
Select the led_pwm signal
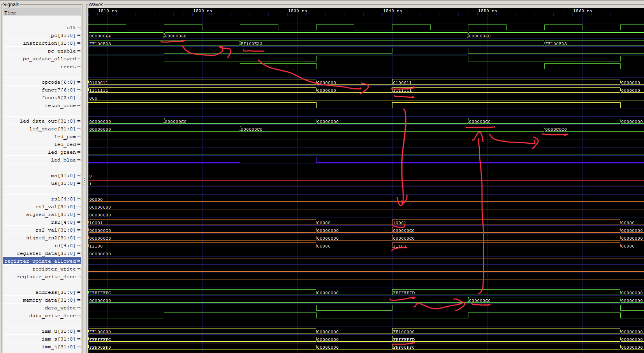42,137
